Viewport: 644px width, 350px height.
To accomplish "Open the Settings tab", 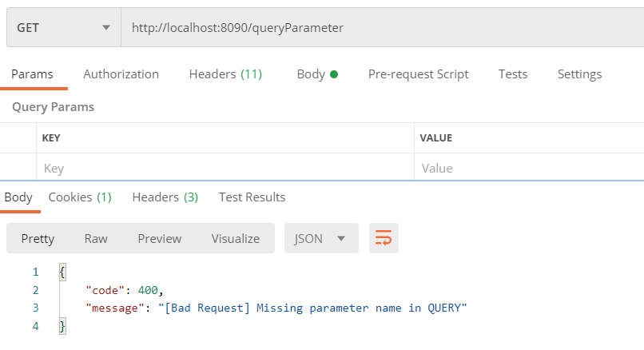I will pos(579,74).
